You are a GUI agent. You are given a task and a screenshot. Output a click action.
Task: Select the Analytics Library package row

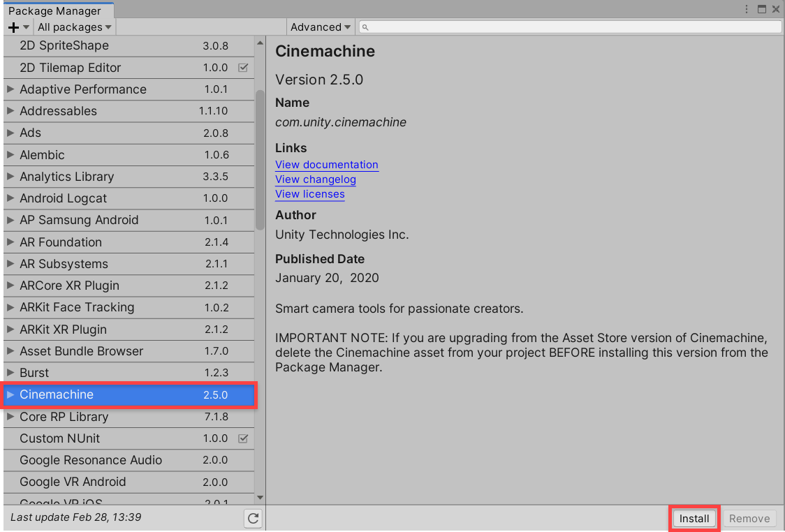[129, 176]
